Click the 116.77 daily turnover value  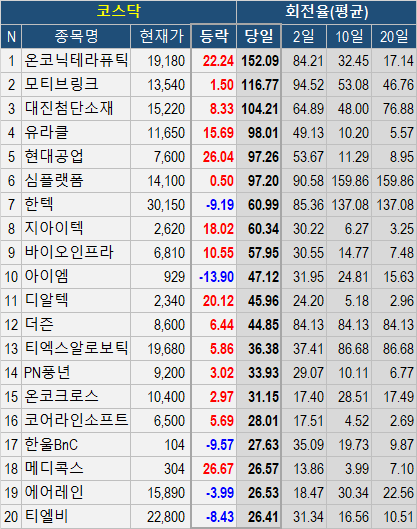tap(260, 85)
